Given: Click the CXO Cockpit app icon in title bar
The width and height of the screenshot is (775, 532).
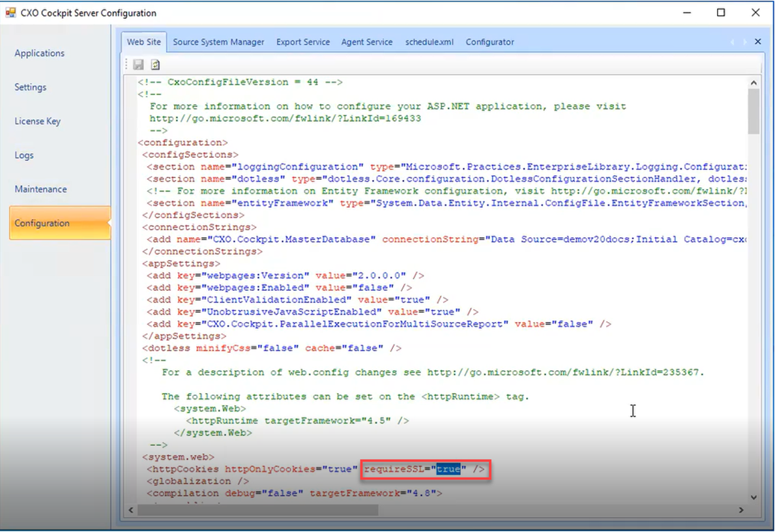Looking at the screenshot, I should click(x=10, y=13).
